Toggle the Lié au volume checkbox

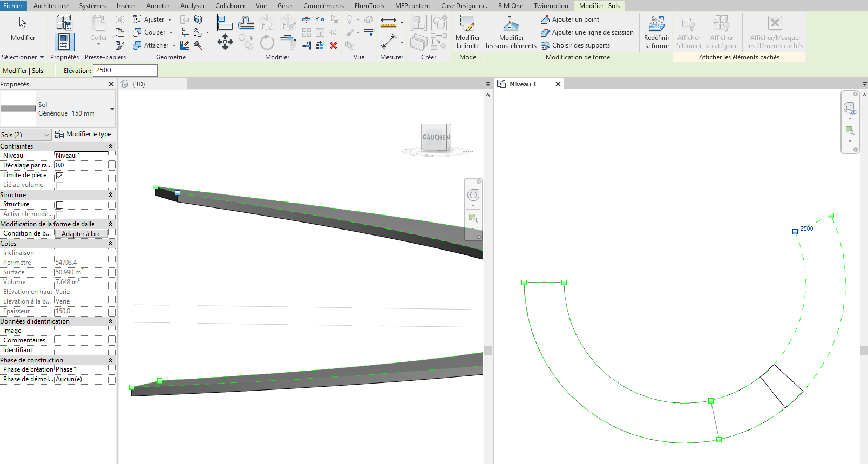[x=60, y=185]
